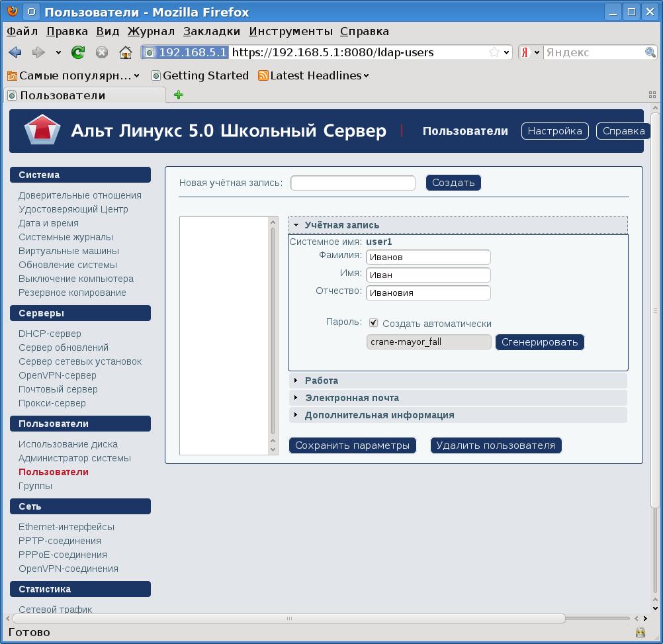Click the search magnifier icon in Яндекс box

(x=650, y=52)
